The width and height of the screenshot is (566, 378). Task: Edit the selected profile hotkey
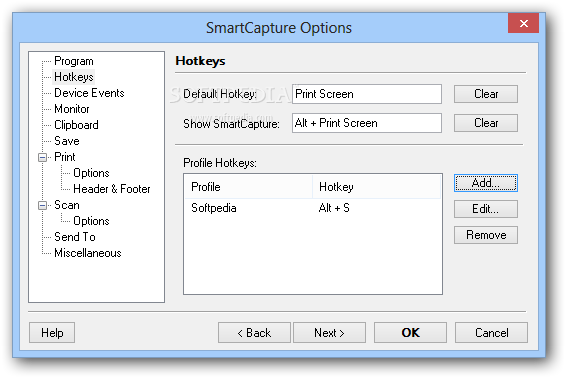[486, 209]
